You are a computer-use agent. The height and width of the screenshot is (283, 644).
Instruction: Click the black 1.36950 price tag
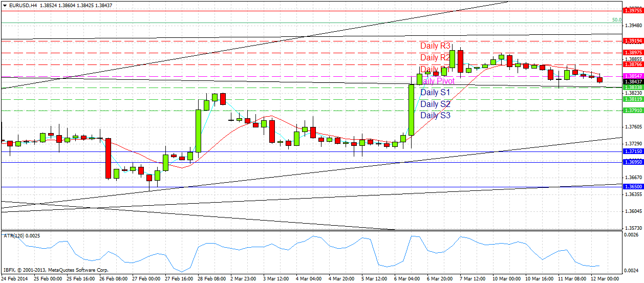coord(633,162)
